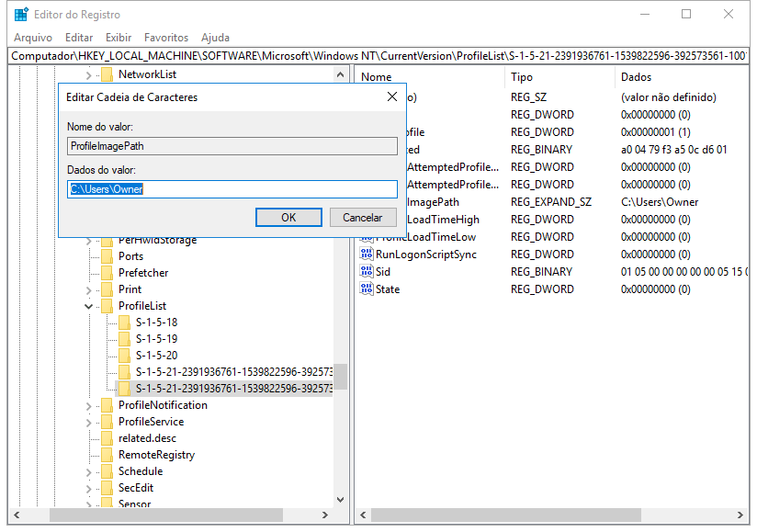Click the Tipo column header
The height and width of the screenshot is (532, 757).
(522, 77)
